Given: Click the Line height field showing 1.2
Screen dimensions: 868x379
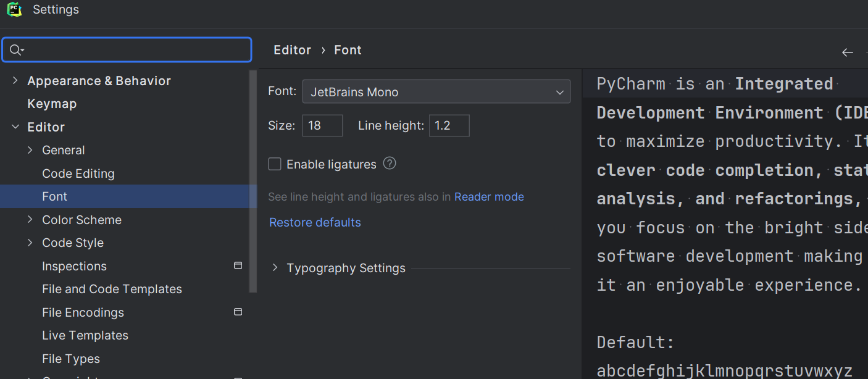Looking at the screenshot, I should [x=449, y=125].
